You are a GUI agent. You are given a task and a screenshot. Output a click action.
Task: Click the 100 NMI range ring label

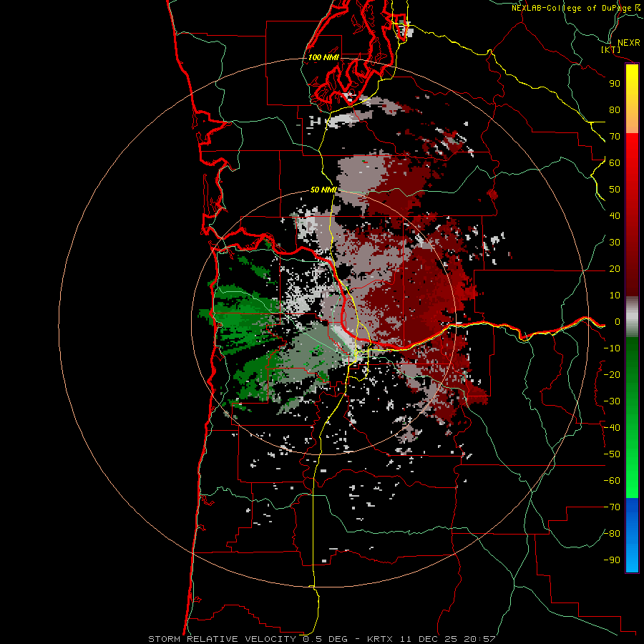tap(323, 57)
